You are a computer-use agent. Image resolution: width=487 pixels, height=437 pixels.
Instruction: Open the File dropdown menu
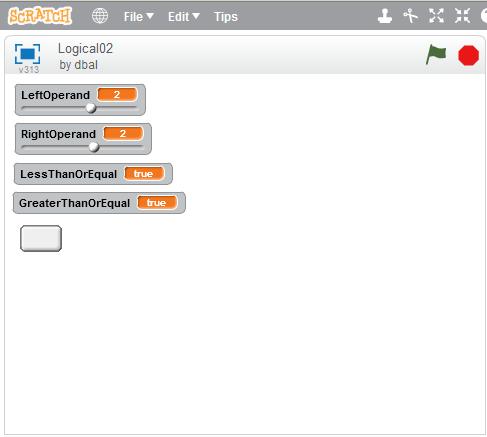tap(138, 17)
